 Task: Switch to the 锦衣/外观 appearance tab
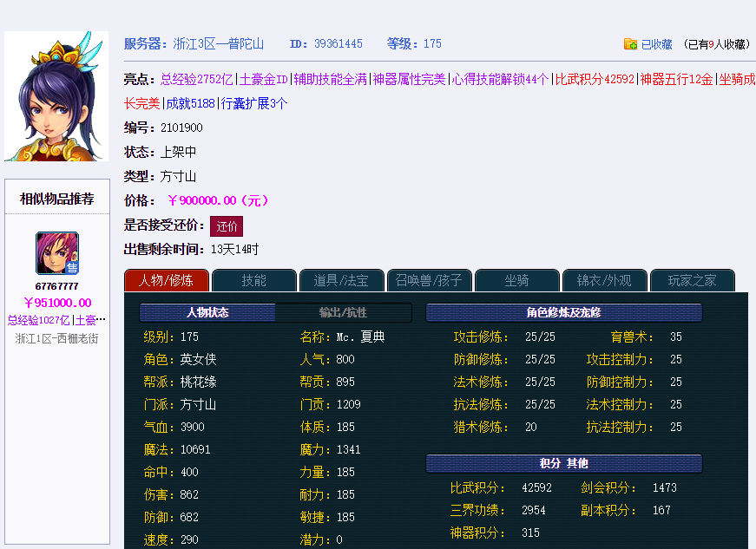click(604, 280)
